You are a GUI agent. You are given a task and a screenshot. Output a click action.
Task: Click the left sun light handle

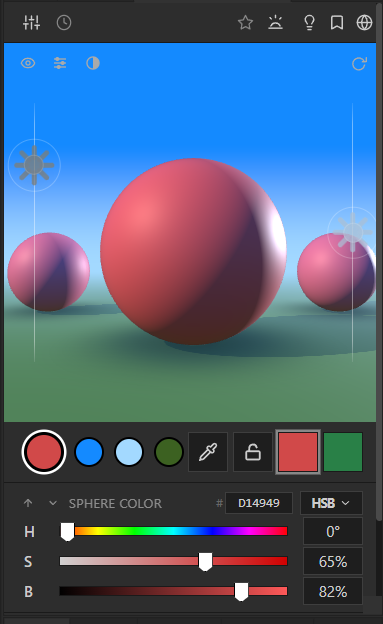tap(34, 165)
